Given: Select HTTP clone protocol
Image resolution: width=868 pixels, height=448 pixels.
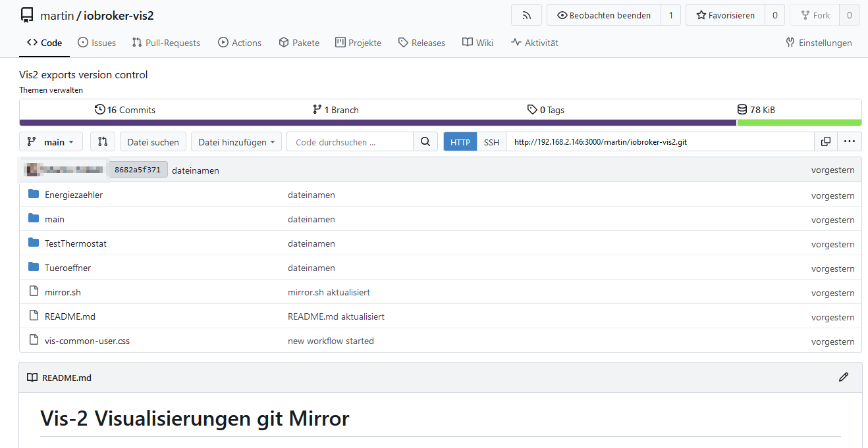Looking at the screenshot, I should 460,142.
